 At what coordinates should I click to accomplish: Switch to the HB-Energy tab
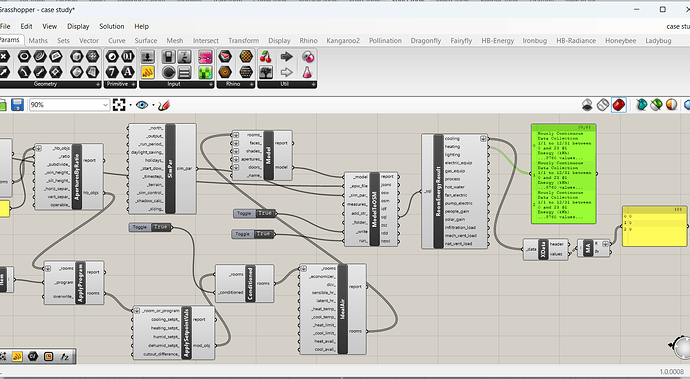tap(497, 40)
